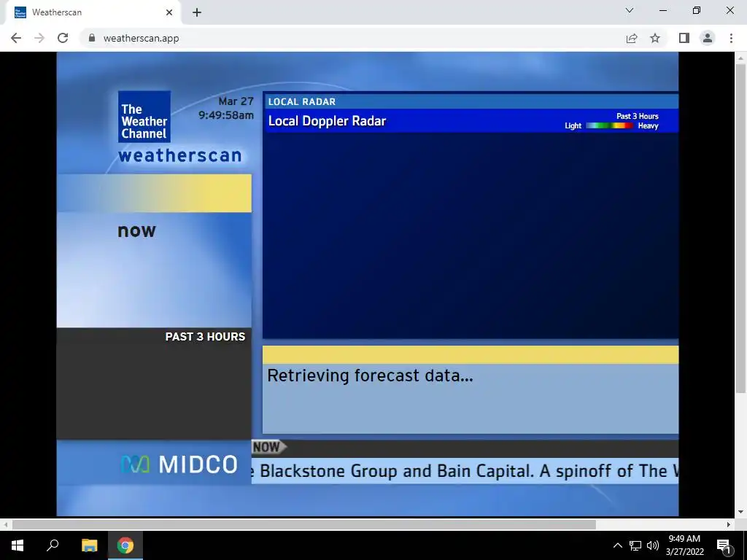This screenshot has height=560, width=747.
Task: Select the Weatherscan browser tab
Action: click(93, 12)
